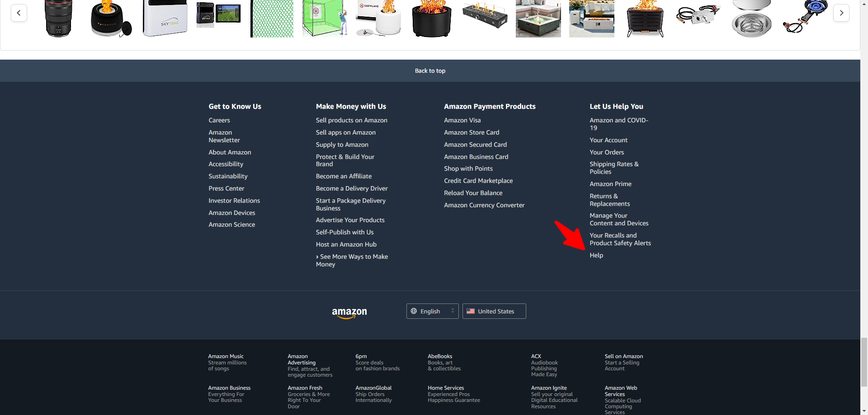Image resolution: width=868 pixels, height=415 pixels.
Task: Open Your Recalls and Product Safety Alerts
Action: coord(620,239)
